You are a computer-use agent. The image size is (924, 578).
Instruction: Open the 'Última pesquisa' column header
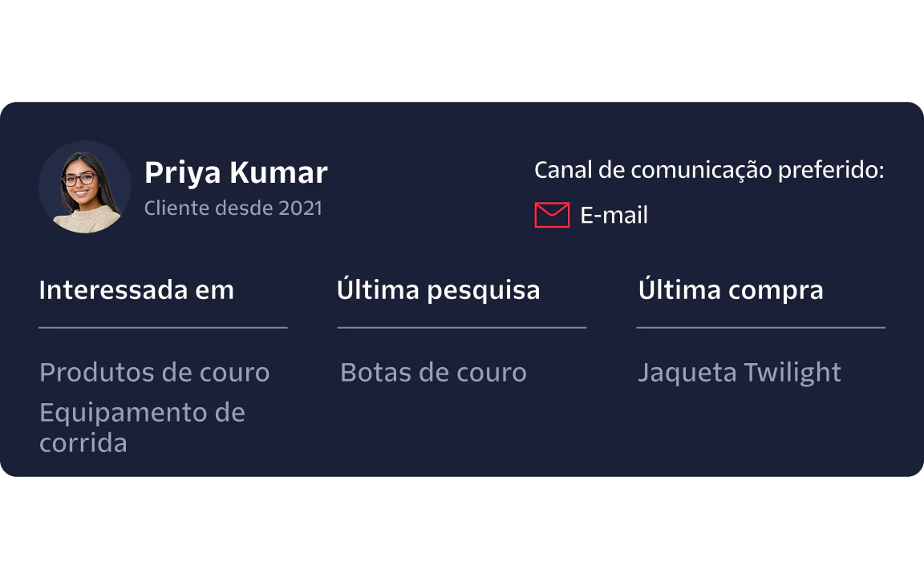[x=439, y=289]
